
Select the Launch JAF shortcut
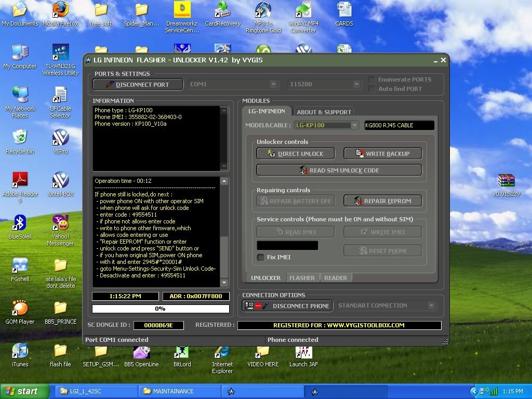tap(303, 356)
